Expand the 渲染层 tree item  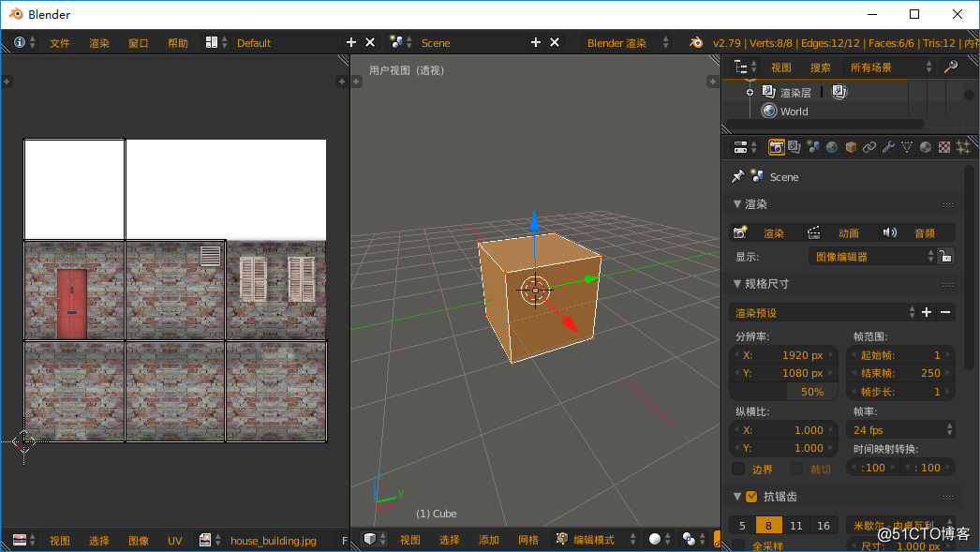(x=750, y=93)
